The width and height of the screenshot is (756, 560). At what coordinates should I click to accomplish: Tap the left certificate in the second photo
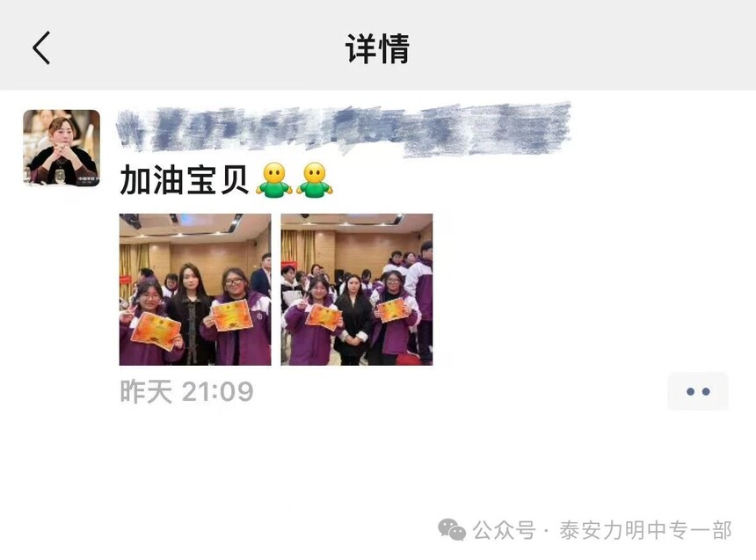point(323,317)
